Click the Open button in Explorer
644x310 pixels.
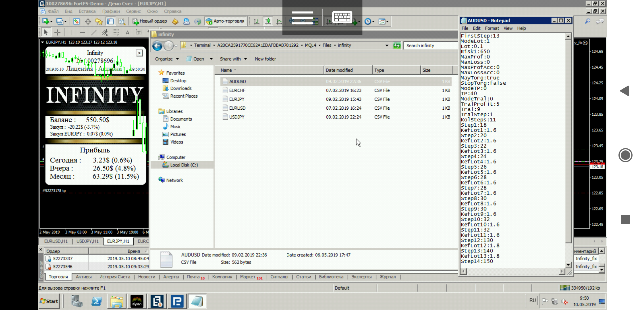[196, 59]
